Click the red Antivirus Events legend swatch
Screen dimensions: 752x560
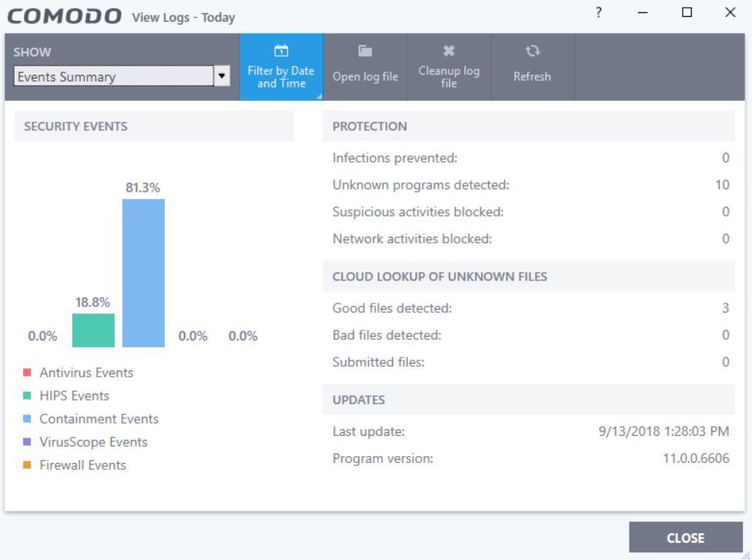27,373
